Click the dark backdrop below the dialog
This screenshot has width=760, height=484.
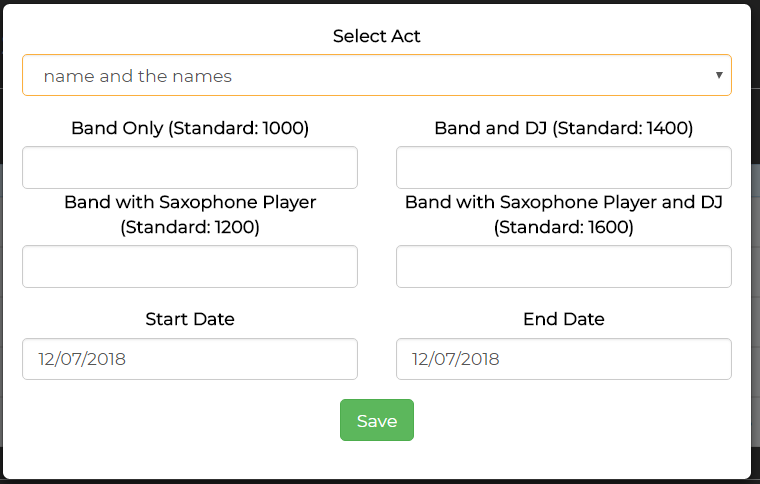380,481
